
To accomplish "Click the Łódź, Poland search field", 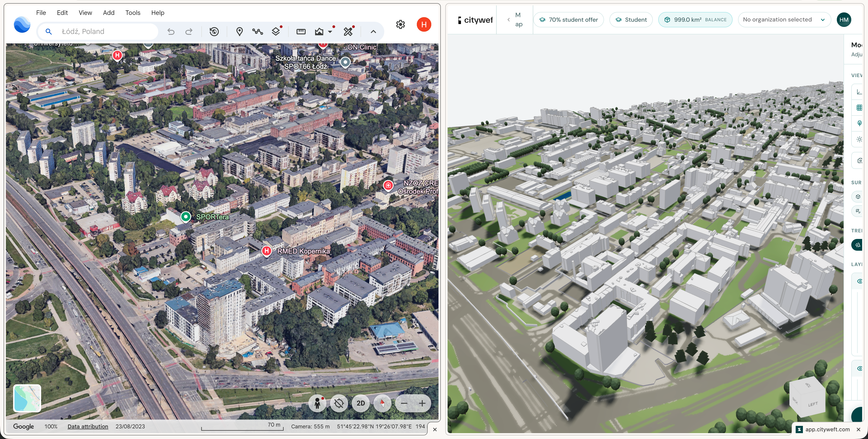I will click(97, 32).
